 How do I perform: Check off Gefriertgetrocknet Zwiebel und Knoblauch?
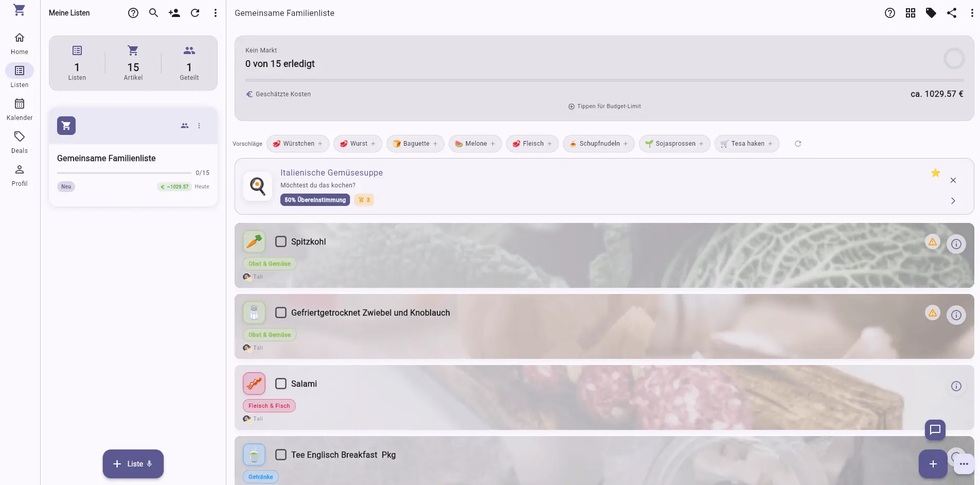pos(281,313)
